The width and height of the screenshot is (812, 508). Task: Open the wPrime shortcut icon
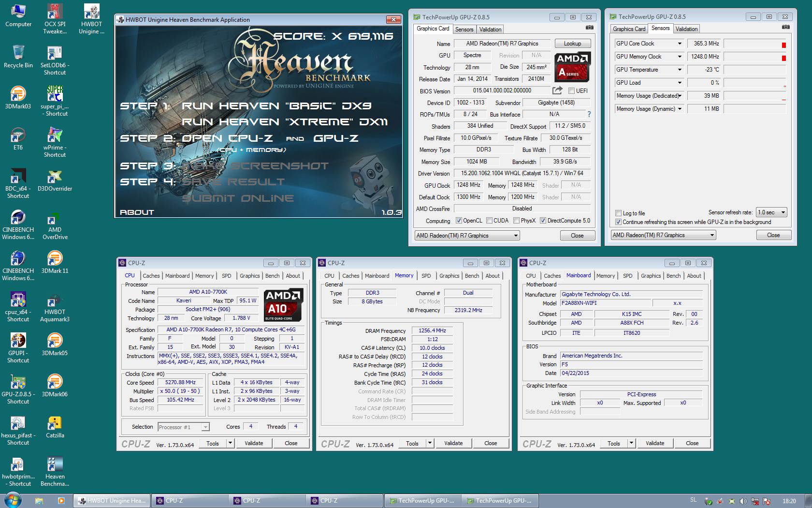[55, 143]
